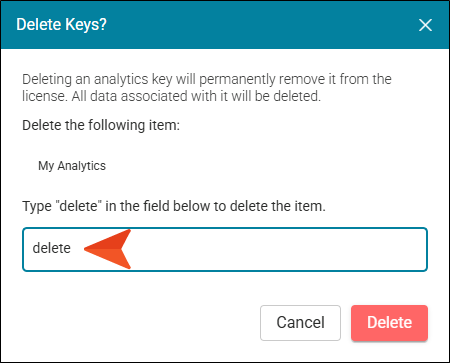
Task: Click the typed word "delete" in the field
Action: 52,248
